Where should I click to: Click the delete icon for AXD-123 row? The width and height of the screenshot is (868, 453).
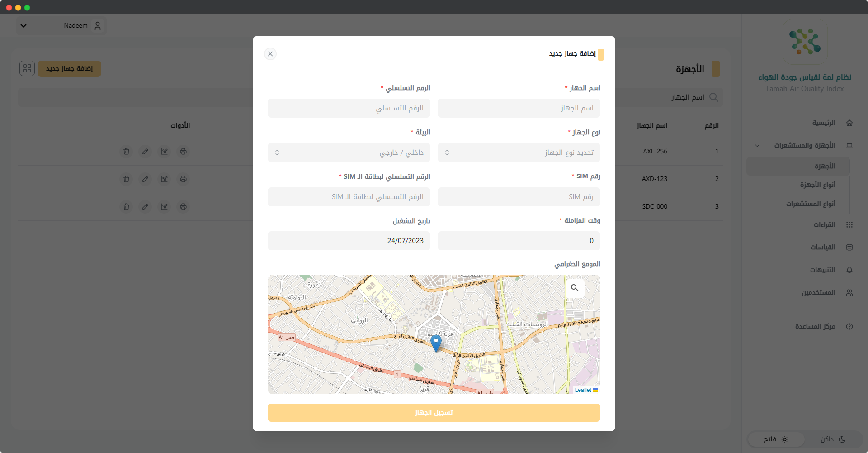coord(127,179)
